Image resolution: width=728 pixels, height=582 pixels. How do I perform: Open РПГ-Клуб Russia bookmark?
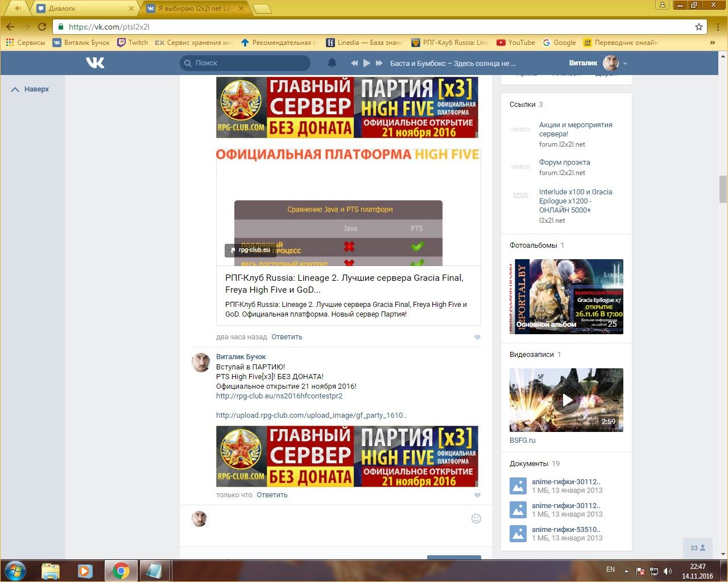point(450,43)
